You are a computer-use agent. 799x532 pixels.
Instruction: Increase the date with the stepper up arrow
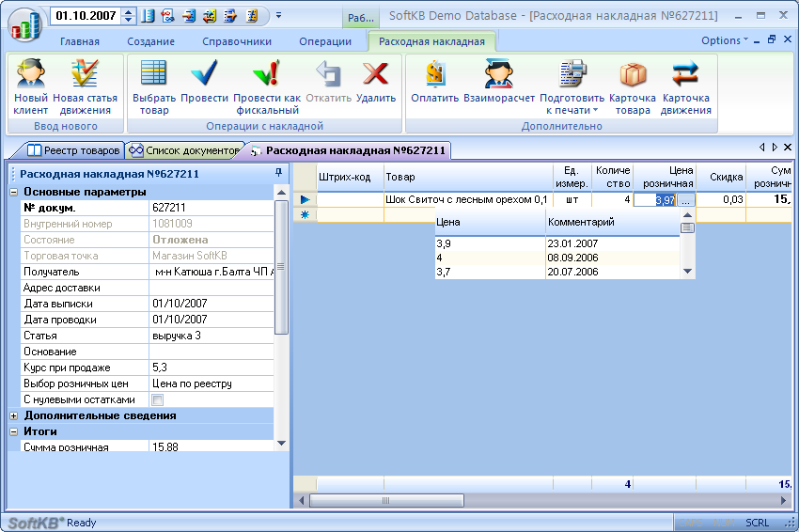(129, 11)
